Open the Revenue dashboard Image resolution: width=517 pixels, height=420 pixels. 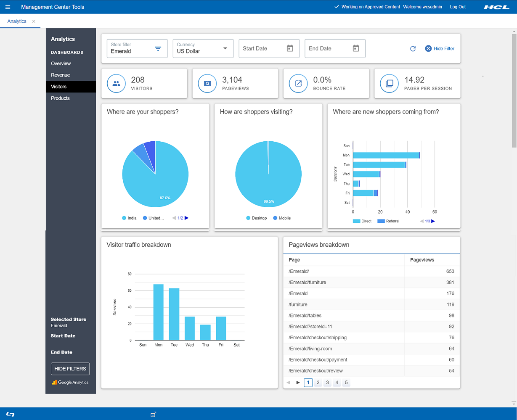61,75
